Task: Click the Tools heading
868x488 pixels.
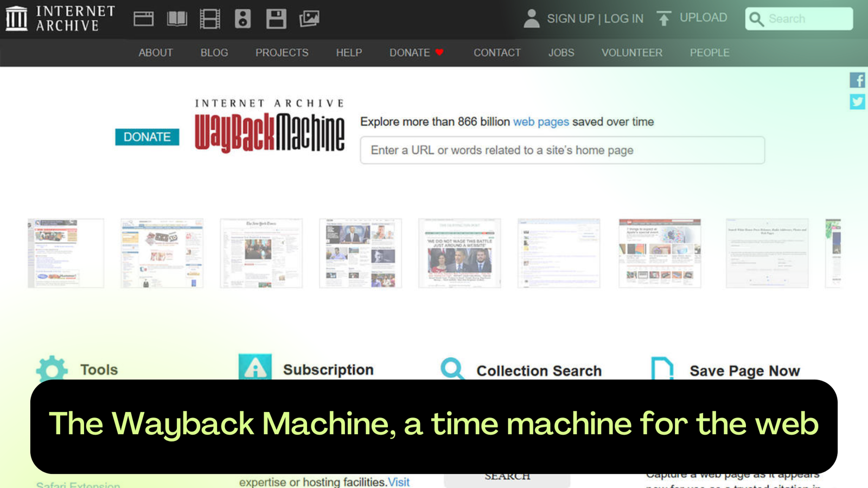Action: (99, 369)
